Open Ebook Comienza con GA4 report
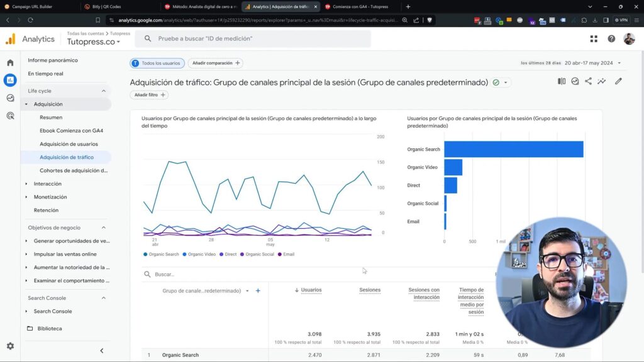644x362 pixels. 72,131
